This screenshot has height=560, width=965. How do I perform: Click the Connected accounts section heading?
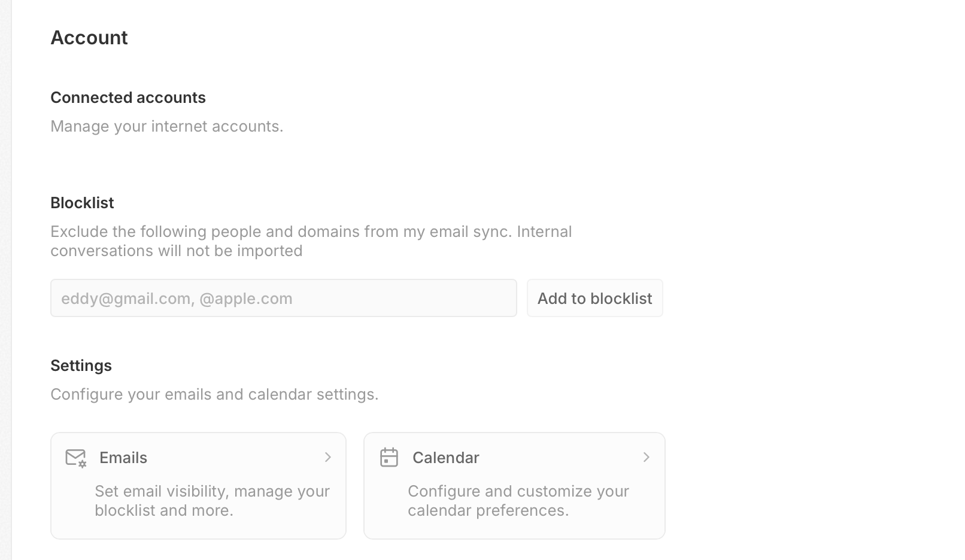(128, 98)
